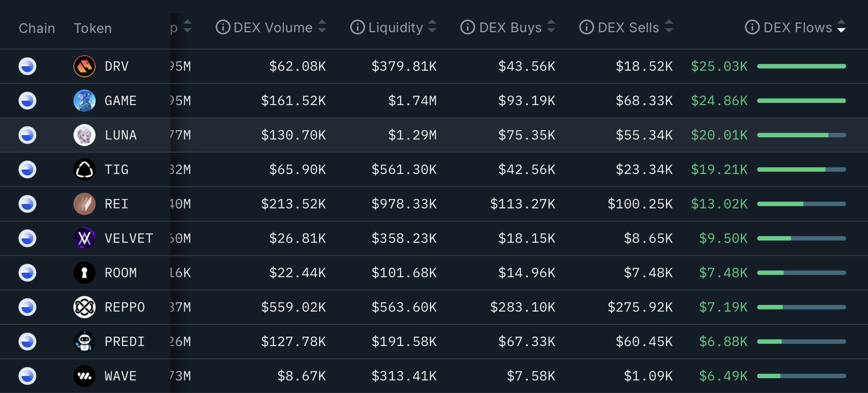Viewport: 868px width, 393px height.
Task: Toggle DEX Flows sort direction arrow
Action: point(842,27)
